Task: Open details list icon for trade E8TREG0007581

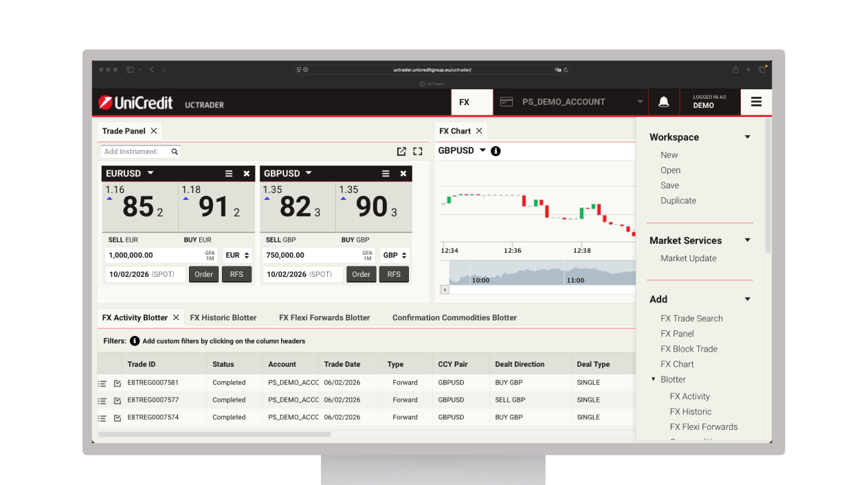Action: [x=102, y=383]
